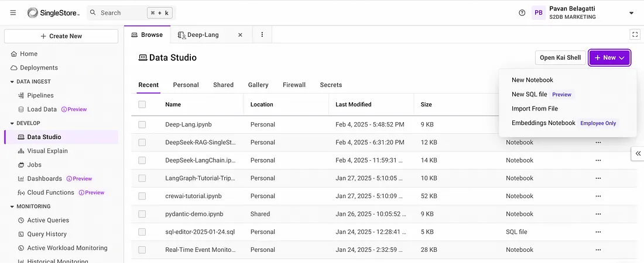This screenshot has width=644, height=263.
Task: Open row actions for sql-editor-2025-01-24.sql
Action: pos(598,232)
